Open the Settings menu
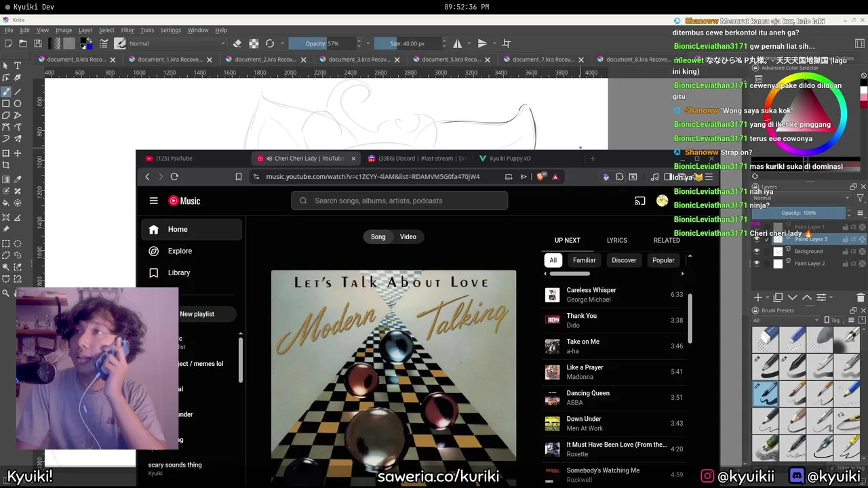The height and width of the screenshot is (488, 868). pos(170,30)
